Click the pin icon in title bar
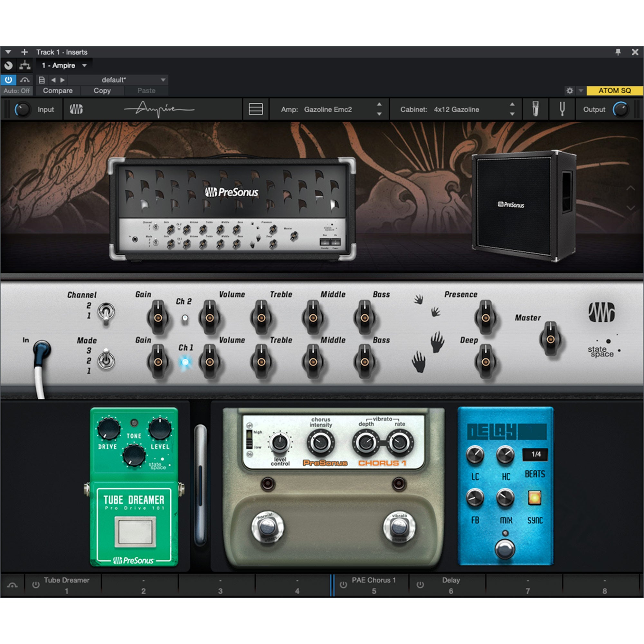This screenshot has height=644, width=644. point(618,52)
